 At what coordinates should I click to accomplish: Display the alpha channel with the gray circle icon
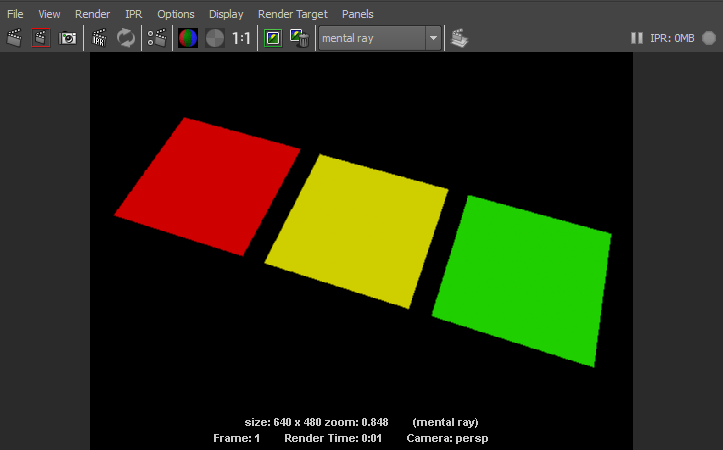(215, 38)
